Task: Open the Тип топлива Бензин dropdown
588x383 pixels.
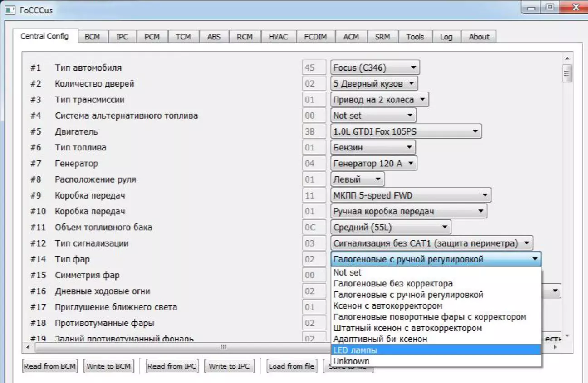Action: pyautogui.click(x=373, y=148)
